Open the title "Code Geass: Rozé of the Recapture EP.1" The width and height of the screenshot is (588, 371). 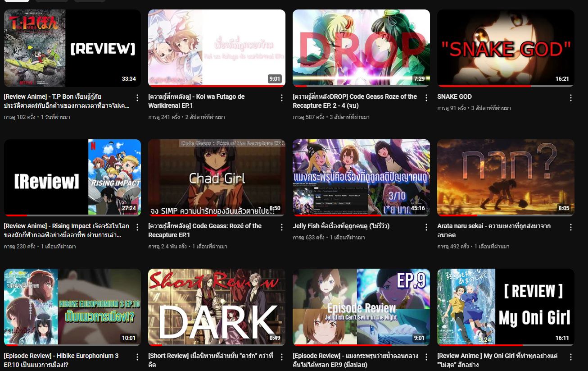205,230
